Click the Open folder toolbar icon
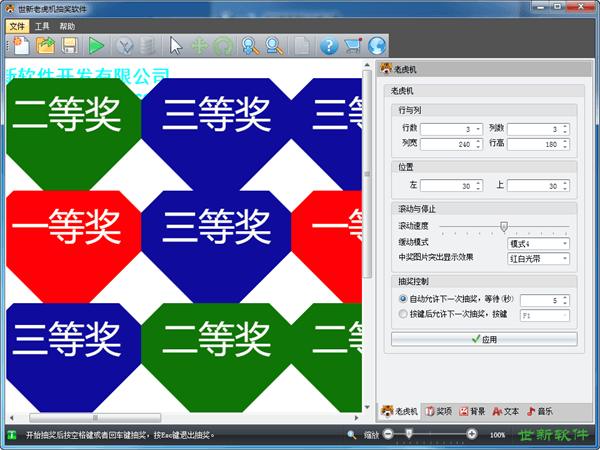Image resolution: width=600 pixels, height=450 pixels. pos(46,45)
